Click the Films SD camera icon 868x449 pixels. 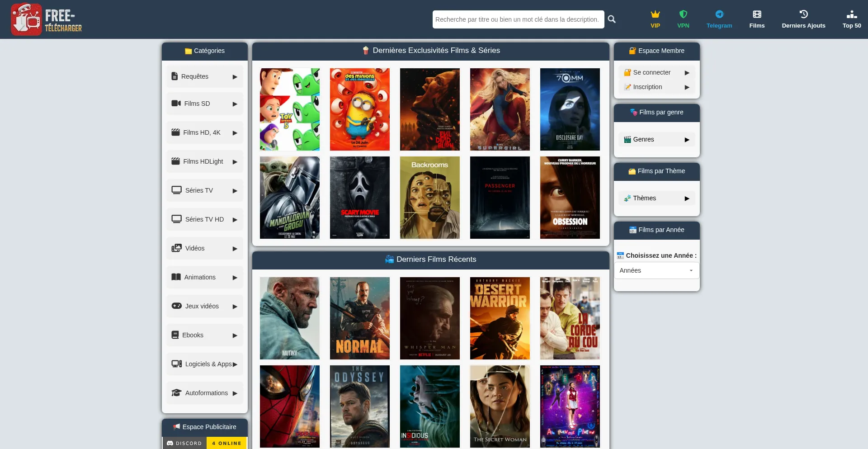coord(176,104)
